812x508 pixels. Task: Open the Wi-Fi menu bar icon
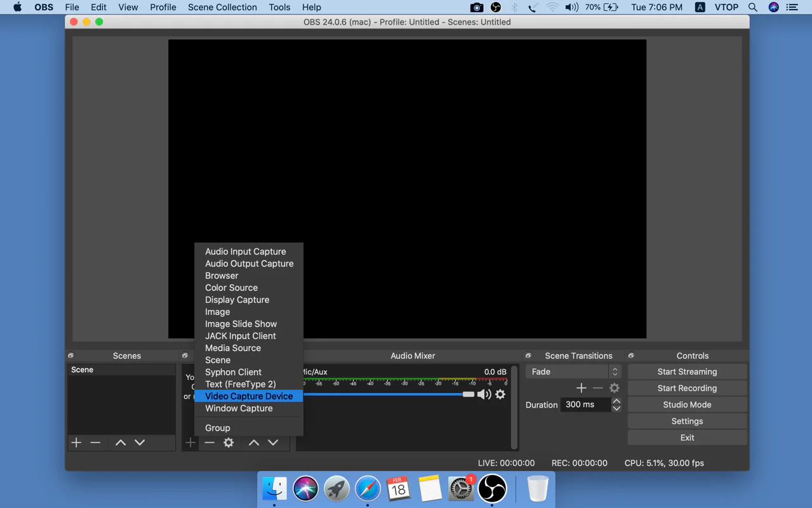(x=552, y=7)
